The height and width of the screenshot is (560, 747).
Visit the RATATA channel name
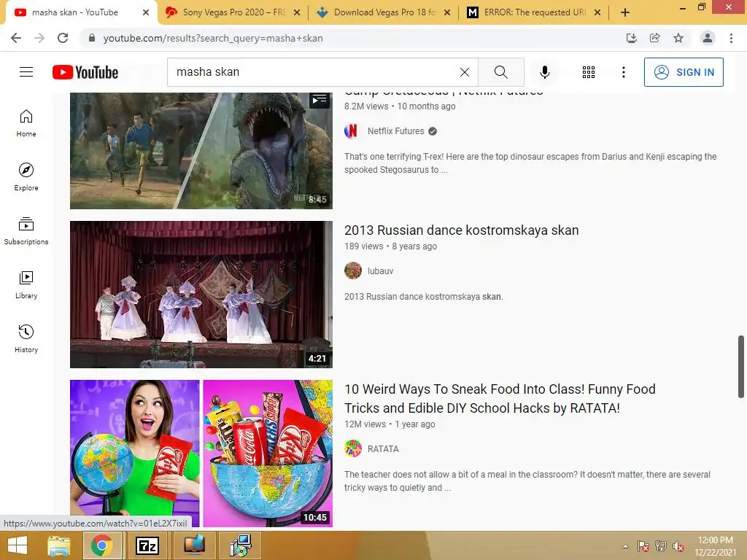[383, 449]
